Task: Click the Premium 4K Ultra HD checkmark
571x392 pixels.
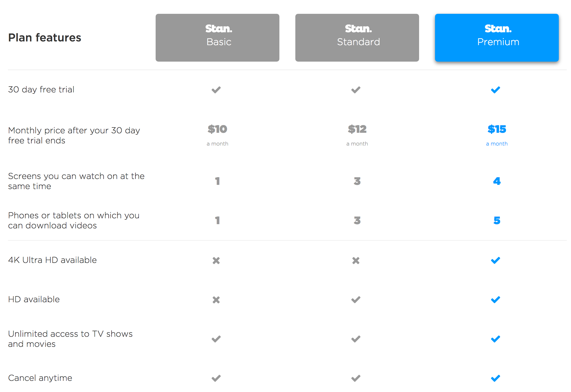Action: click(496, 260)
